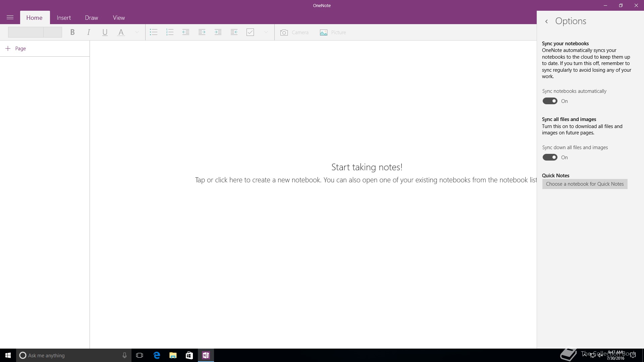Go back from the Options panel

pyautogui.click(x=546, y=21)
